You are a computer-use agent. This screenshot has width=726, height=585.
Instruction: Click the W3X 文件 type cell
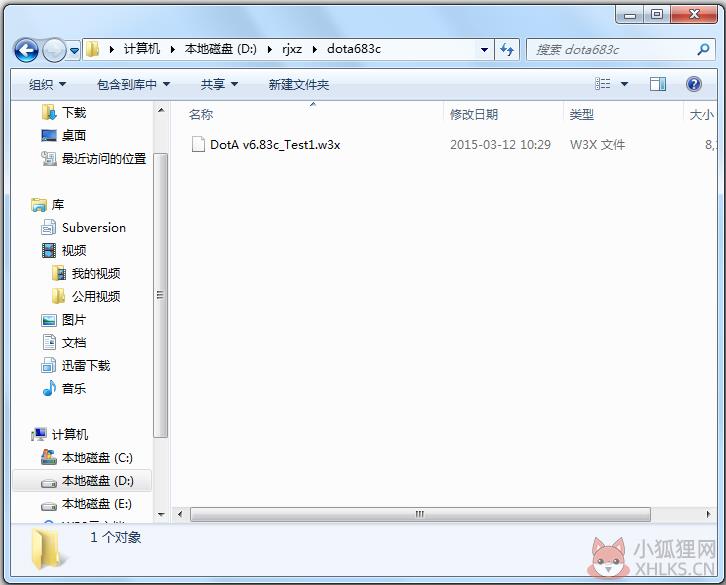597,145
